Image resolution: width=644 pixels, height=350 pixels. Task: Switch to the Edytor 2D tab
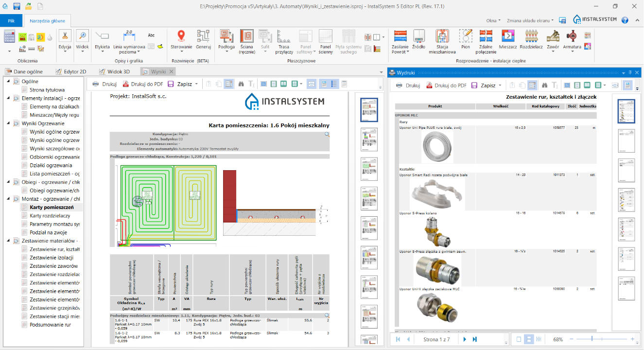(70, 71)
